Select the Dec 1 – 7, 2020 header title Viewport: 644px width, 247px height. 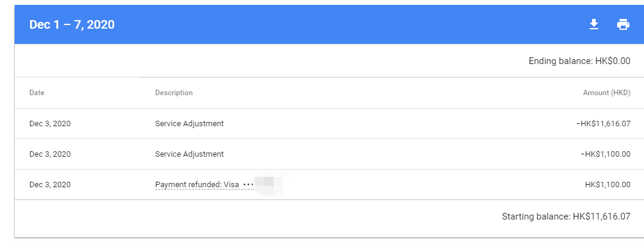click(x=72, y=24)
